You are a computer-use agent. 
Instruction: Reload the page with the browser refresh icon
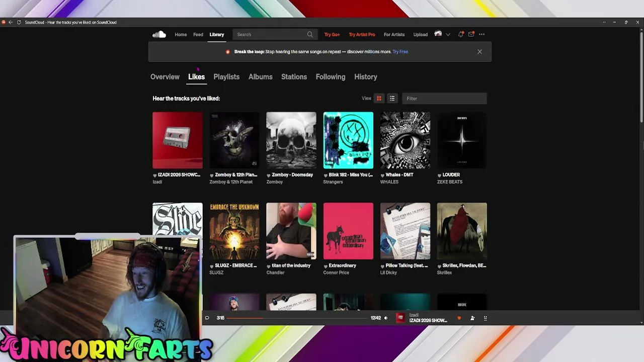coord(19,22)
